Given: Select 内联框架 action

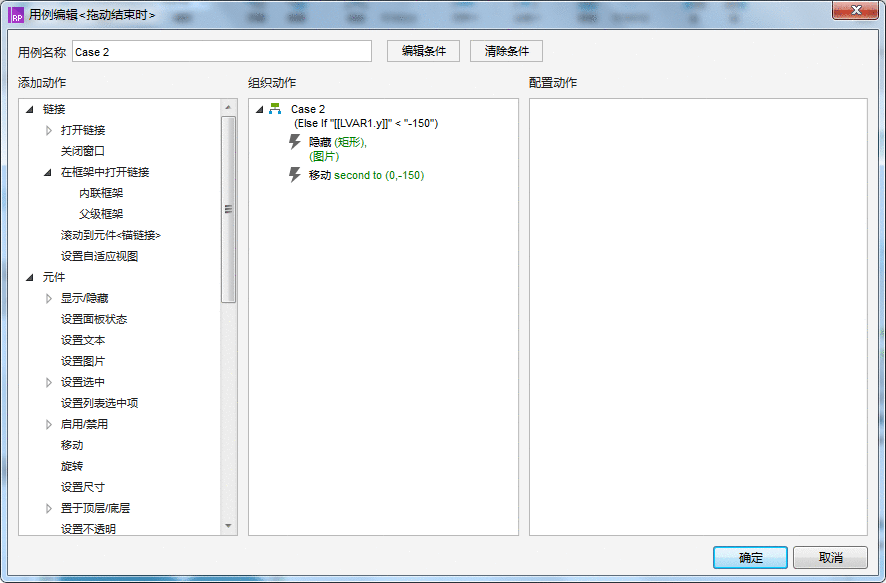Looking at the screenshot, I should tap(101, 193).
